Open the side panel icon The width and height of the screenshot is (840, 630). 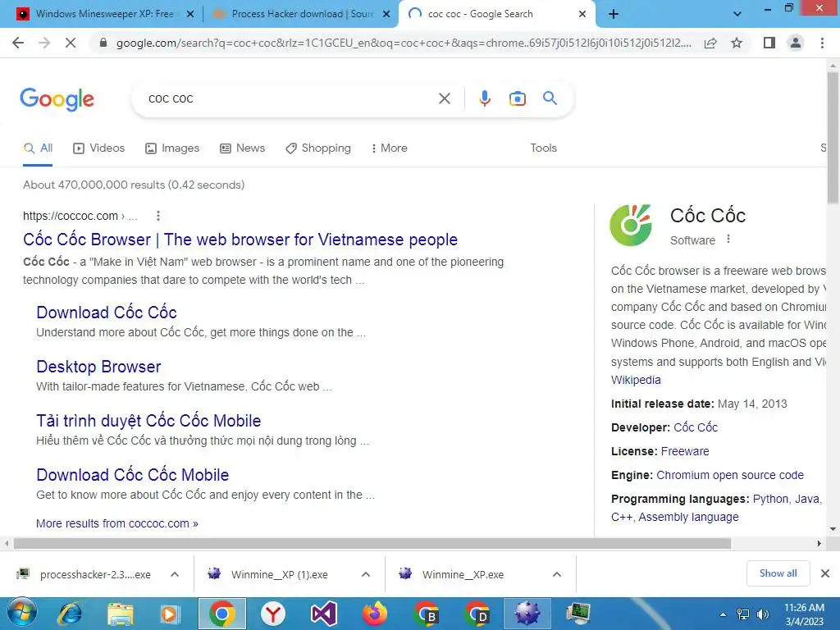pyautogui.click(x=769, y=43)
